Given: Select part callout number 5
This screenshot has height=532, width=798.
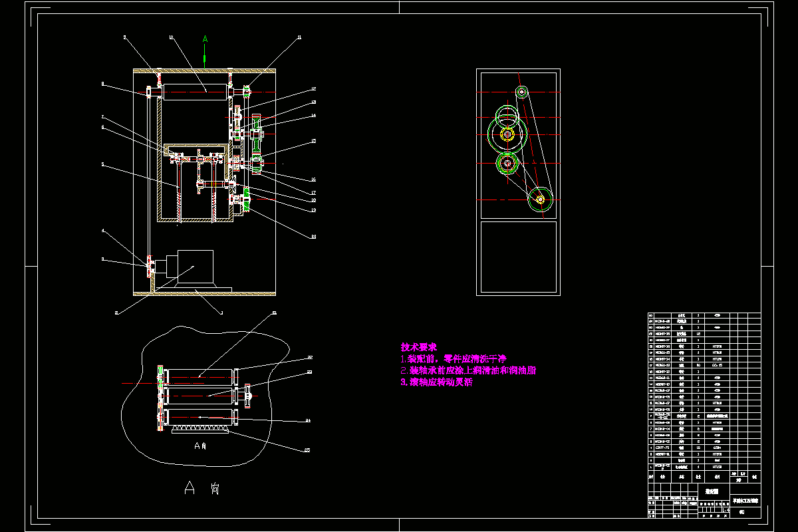Looking at the screenshot, I should pyautogui.click(x=102, y=164).
